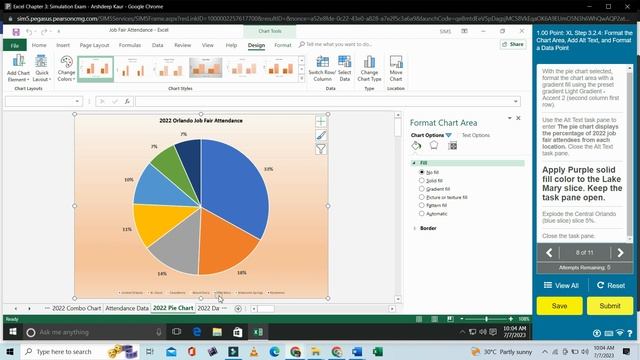Click the Chart Styles paintbrush button
Image resolution: width=640 pixels, height=360 pixels.
321,136
